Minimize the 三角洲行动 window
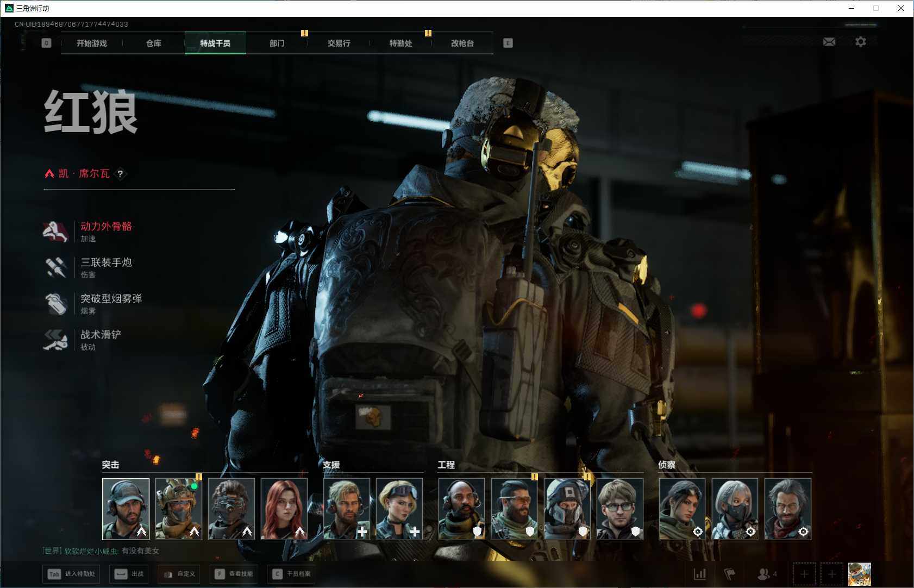The width and height of the screenshot is (914, 588). click(852, 8)
